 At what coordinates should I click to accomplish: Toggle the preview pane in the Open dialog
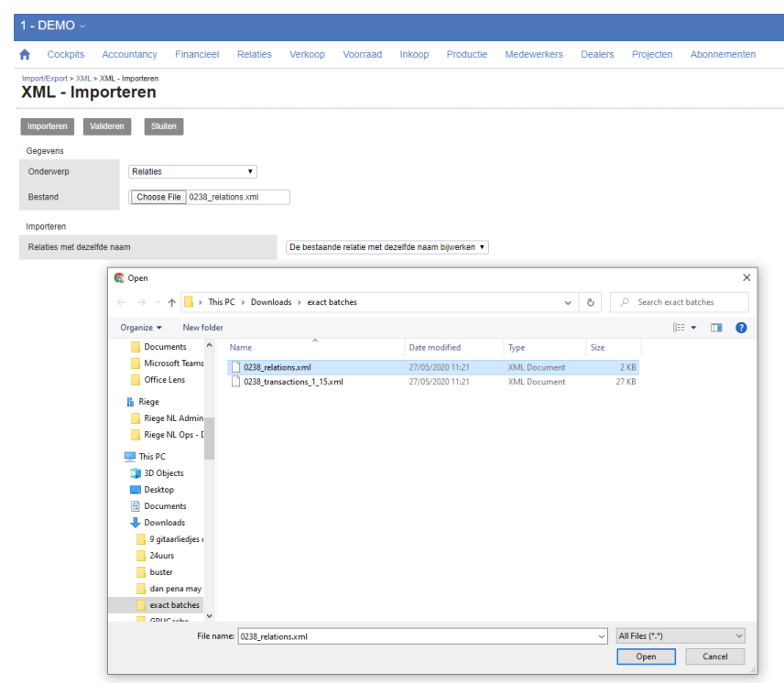pos(715,327)
